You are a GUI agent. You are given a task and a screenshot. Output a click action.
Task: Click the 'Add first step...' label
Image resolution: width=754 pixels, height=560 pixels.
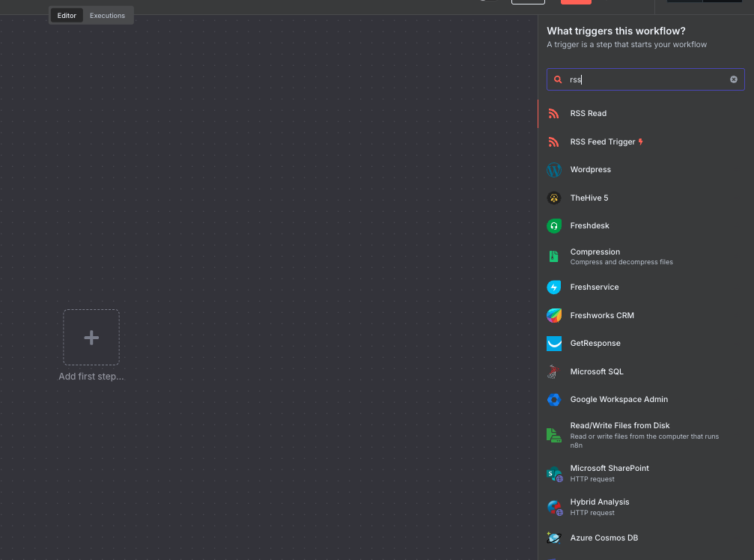click(91, 377)
